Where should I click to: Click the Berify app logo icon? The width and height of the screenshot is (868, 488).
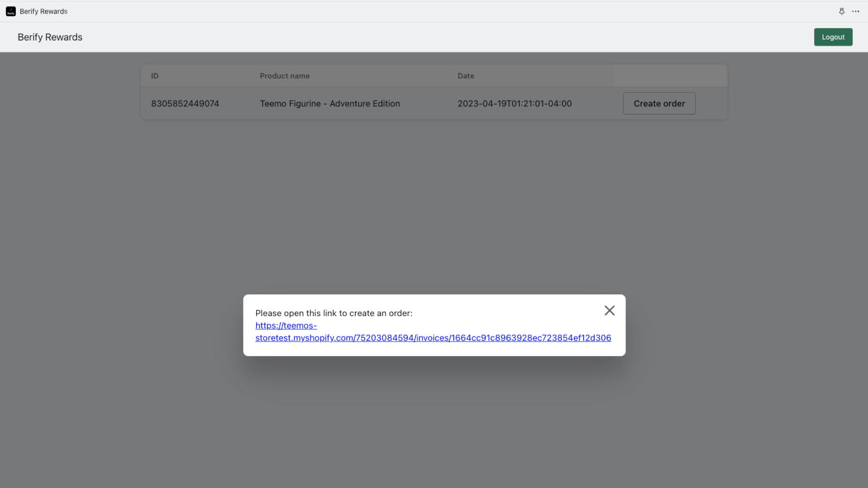point(11,11)
